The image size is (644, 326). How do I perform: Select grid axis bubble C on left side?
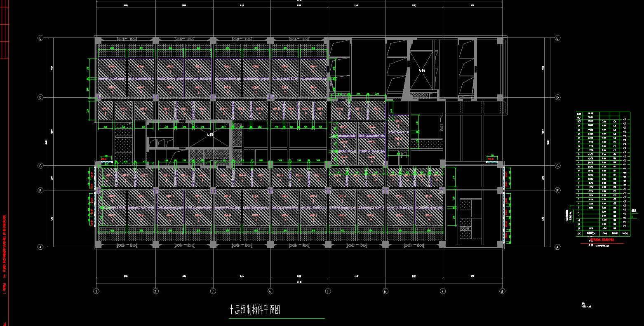coord(40,166)
